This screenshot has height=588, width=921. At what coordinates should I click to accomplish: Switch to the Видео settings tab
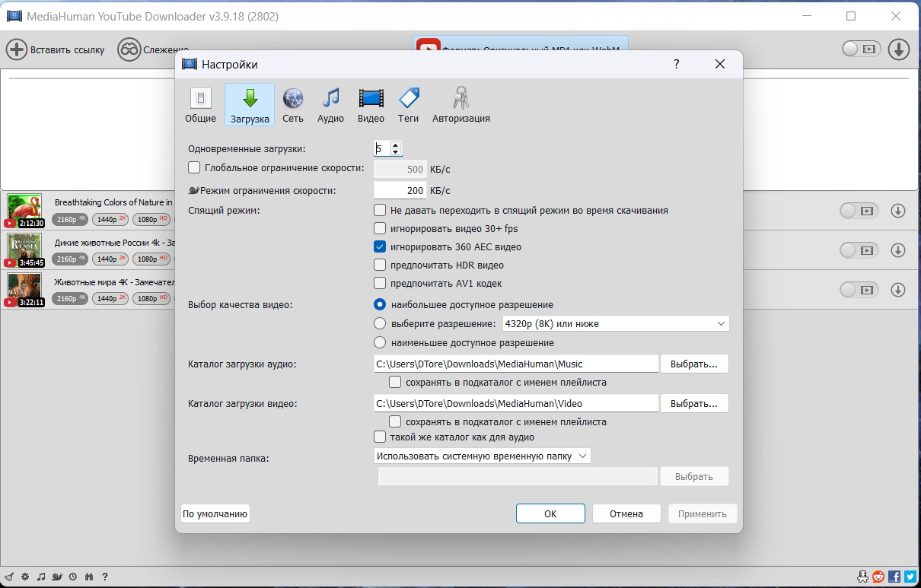click(371, 105)
